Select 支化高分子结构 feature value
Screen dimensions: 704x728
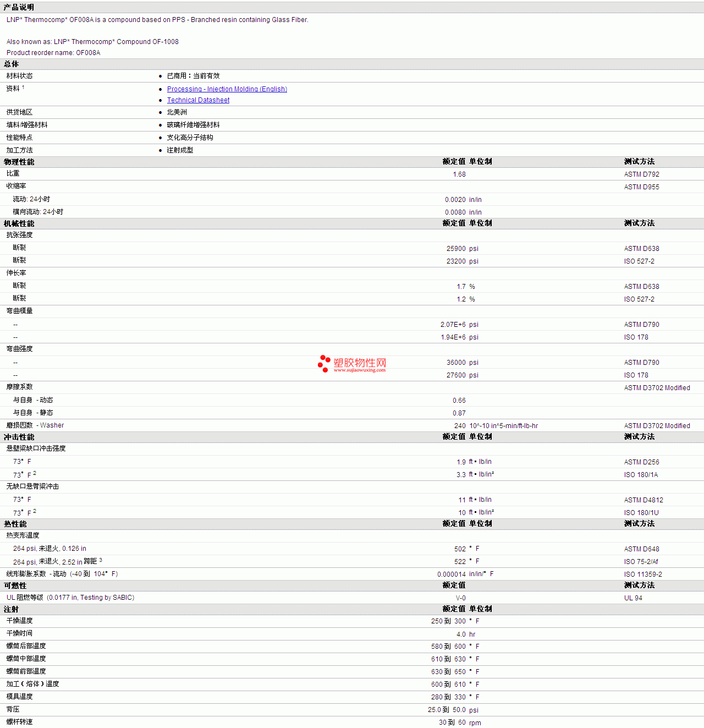click(x=190, y=138)
